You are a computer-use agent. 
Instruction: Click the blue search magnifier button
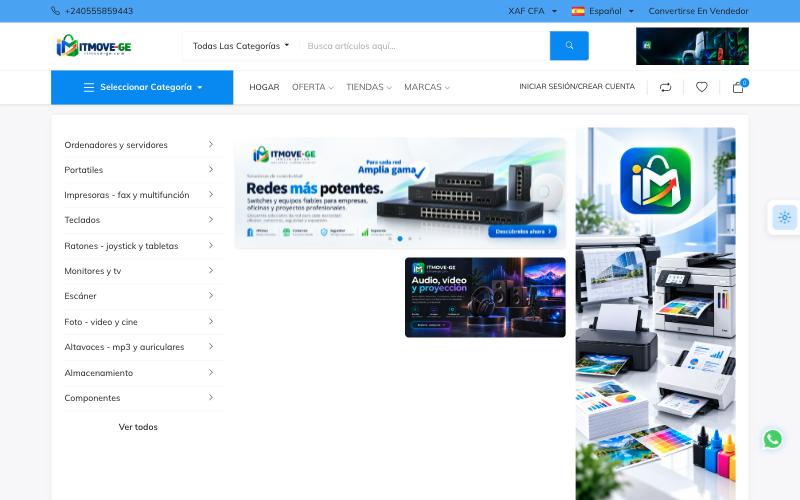point(569,46)
